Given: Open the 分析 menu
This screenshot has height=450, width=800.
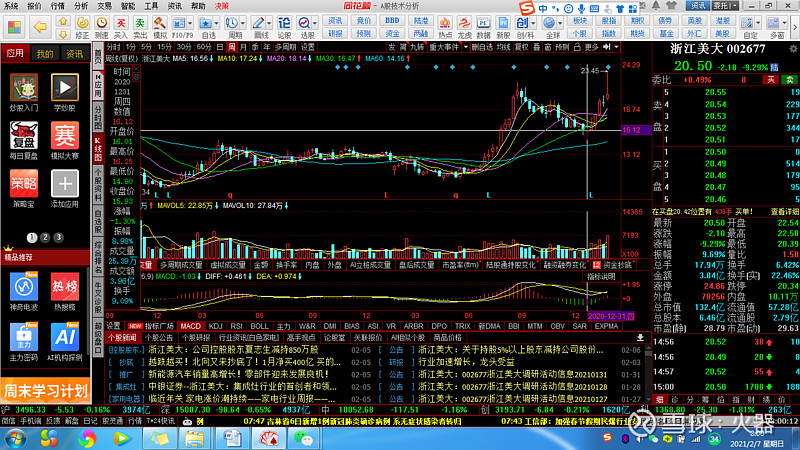Looking at the screenshot, I should [81, 6].
